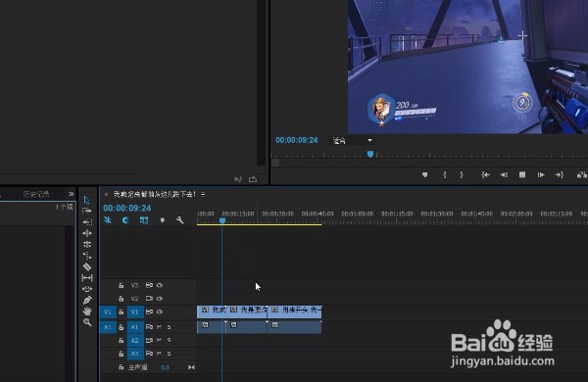The width and height of the screenshot is (588, 382).
Task: Toggle nest-sequence insert mode in timeline
Action: click(x=108, y=220)
